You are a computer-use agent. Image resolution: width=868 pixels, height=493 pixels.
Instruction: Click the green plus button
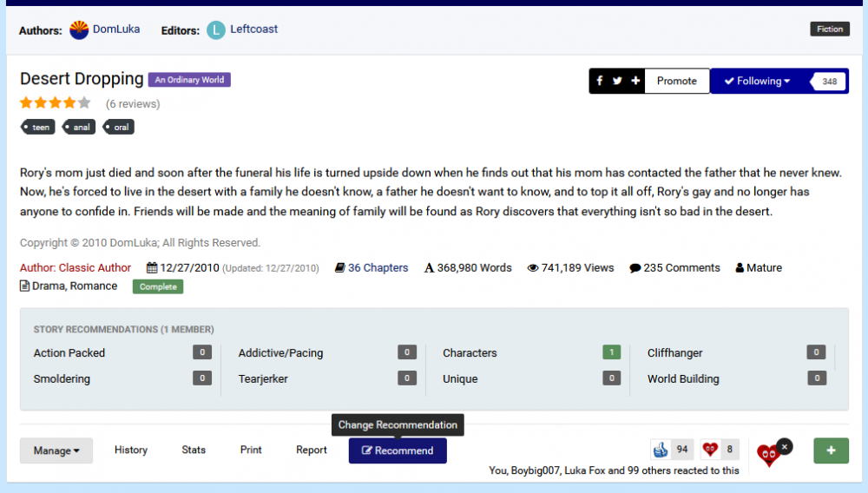(x=831, y=450)
